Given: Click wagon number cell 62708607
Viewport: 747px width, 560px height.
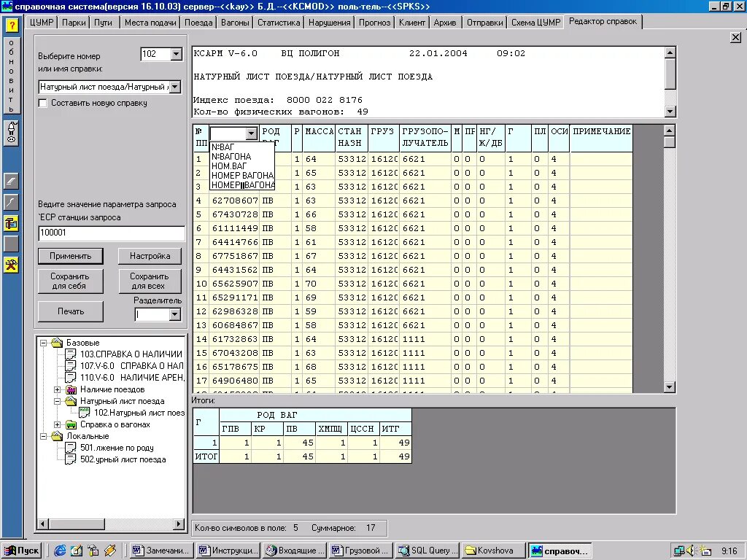Looking at the screenshot, I should [x=235, y=201].
